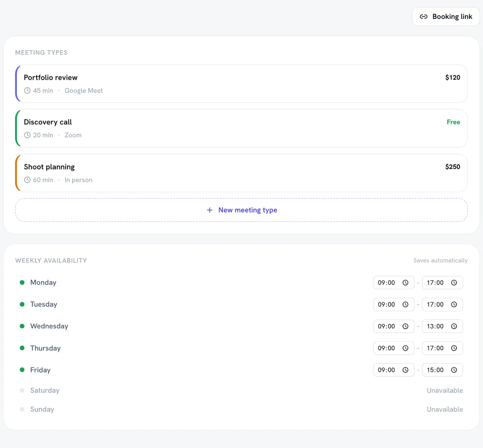Add a New meeting type
Viewport: 483px width, 448px height.
pyautogui.click(x=242, y=210)
